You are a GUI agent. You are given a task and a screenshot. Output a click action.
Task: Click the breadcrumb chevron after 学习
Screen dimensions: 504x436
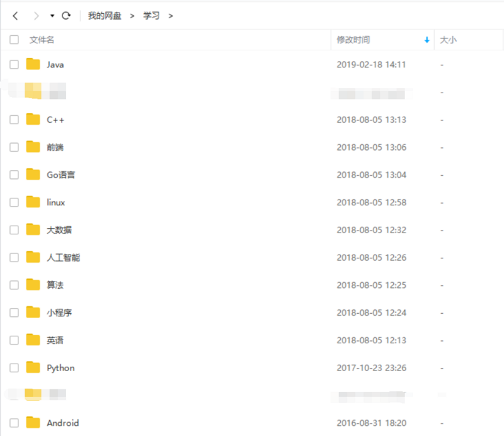pos(170,16)
